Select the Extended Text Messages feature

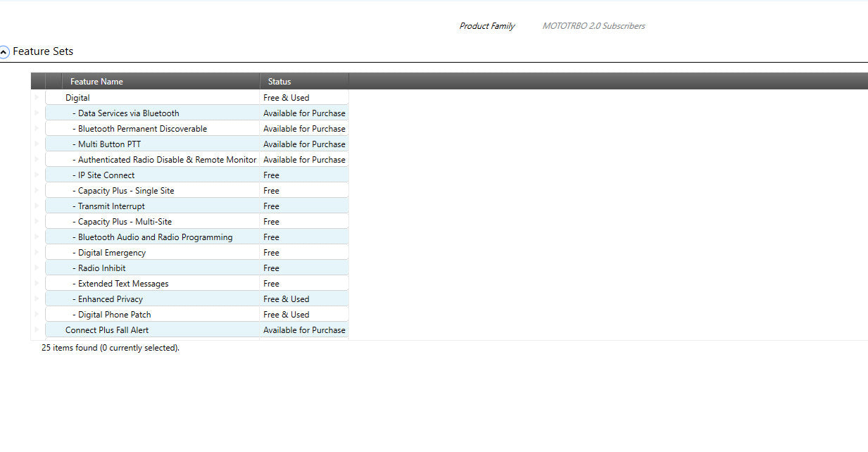pyautogui.click(x=197, y=283)
